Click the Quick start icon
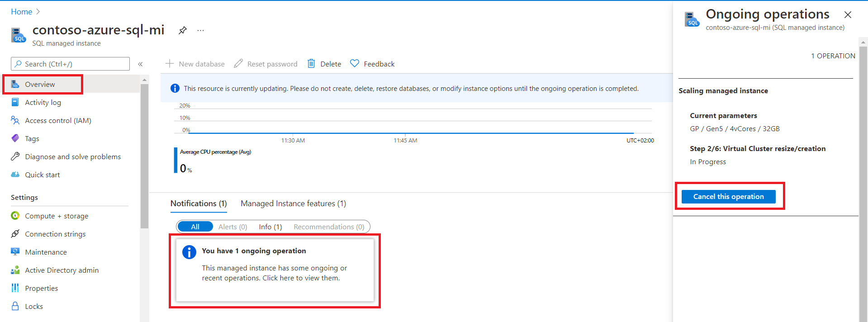The width and height of the screenshot is (868, 322). pyautogui.click(x=15, y=175)
